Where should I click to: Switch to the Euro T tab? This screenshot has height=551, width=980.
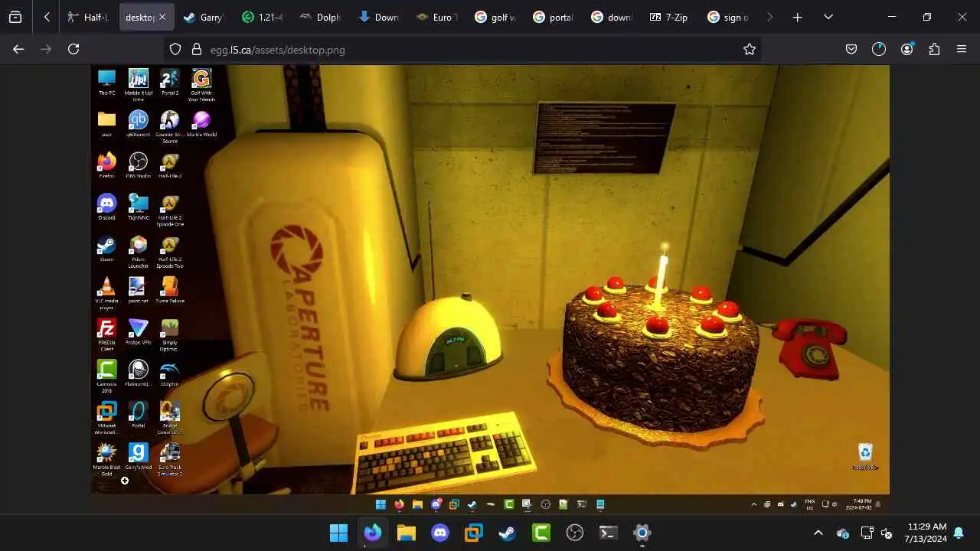pyautogui.click(x=436, y=17)
